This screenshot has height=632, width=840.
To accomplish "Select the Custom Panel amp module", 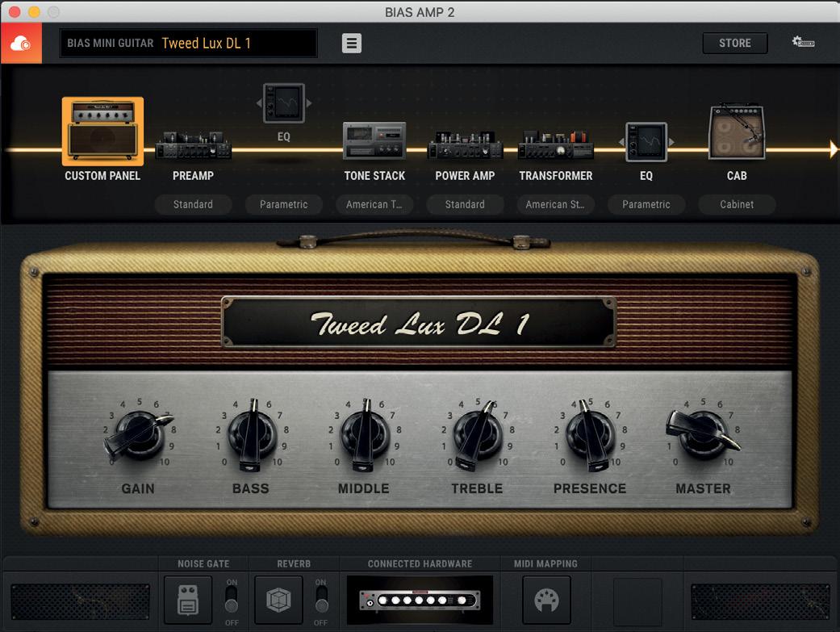I will click(102, 131).
